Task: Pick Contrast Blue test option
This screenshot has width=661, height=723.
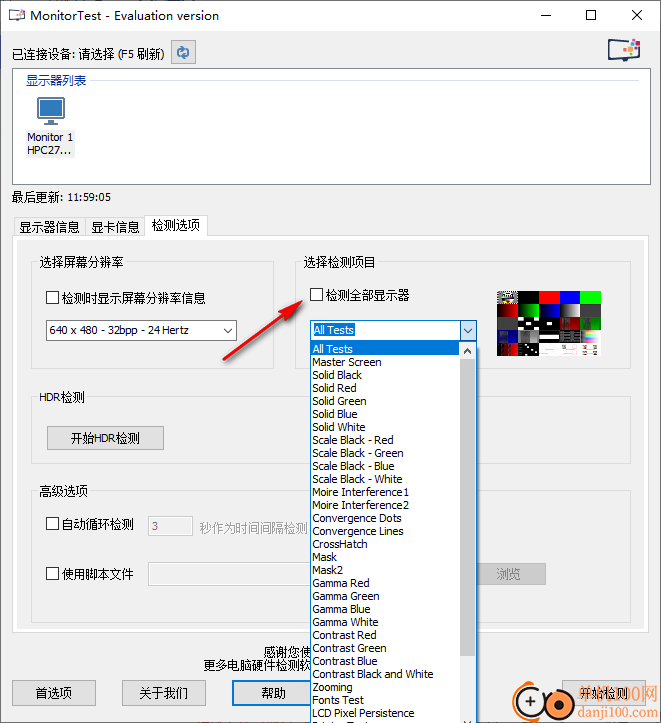Action: (x=385, y=661)
